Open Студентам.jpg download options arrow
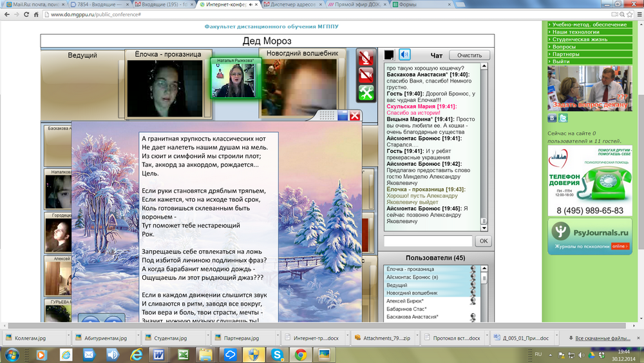The width and height of the screenshot is (644, 363). 208,335
